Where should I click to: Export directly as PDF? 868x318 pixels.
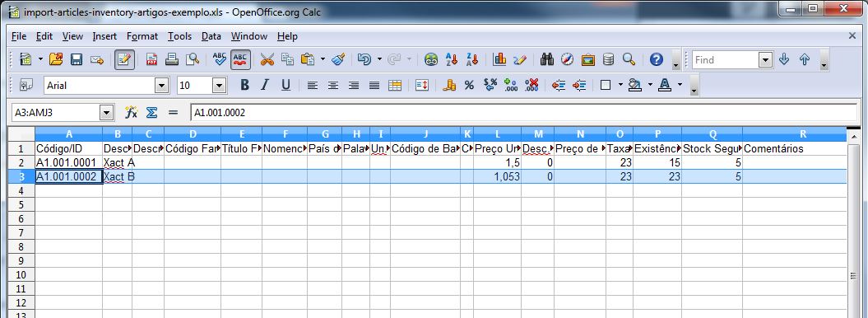coord(151,59)
